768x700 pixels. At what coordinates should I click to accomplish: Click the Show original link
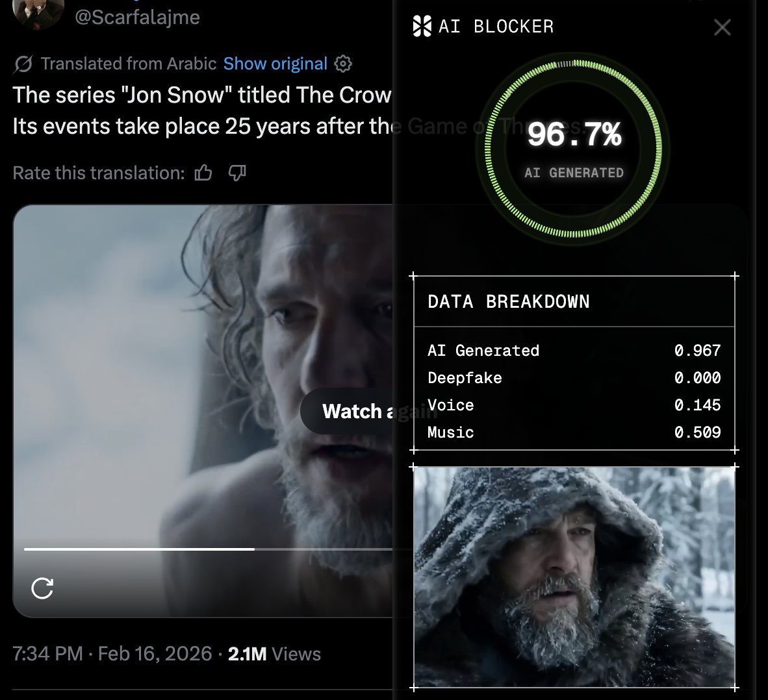pyautogui.click(x=275, y=63)
